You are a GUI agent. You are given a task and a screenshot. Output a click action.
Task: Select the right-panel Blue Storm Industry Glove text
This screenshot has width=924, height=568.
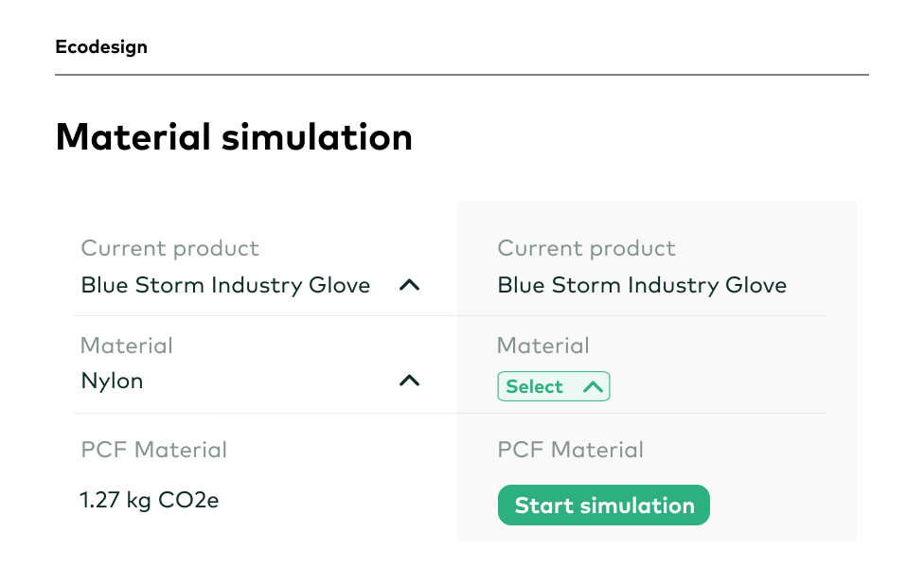point(642,285)
